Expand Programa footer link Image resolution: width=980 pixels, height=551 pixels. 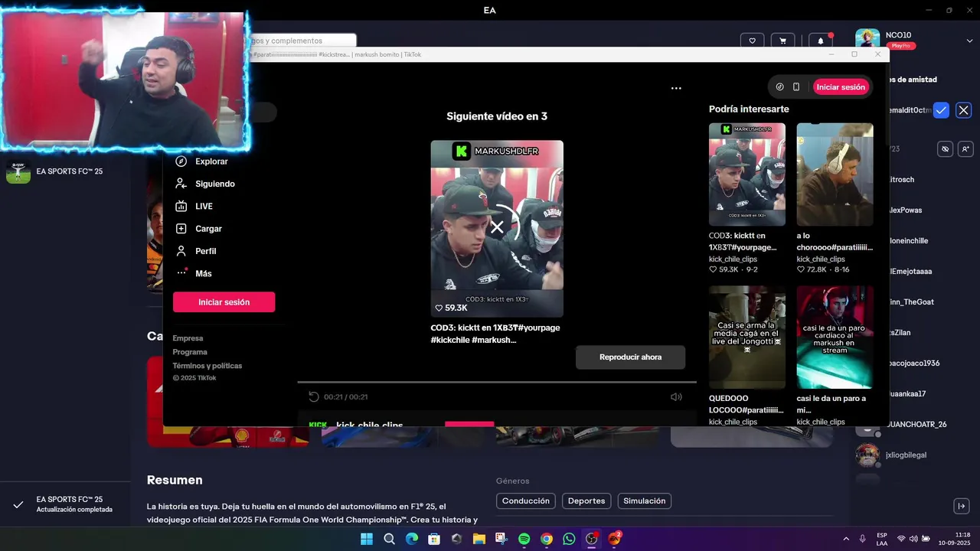190,352
